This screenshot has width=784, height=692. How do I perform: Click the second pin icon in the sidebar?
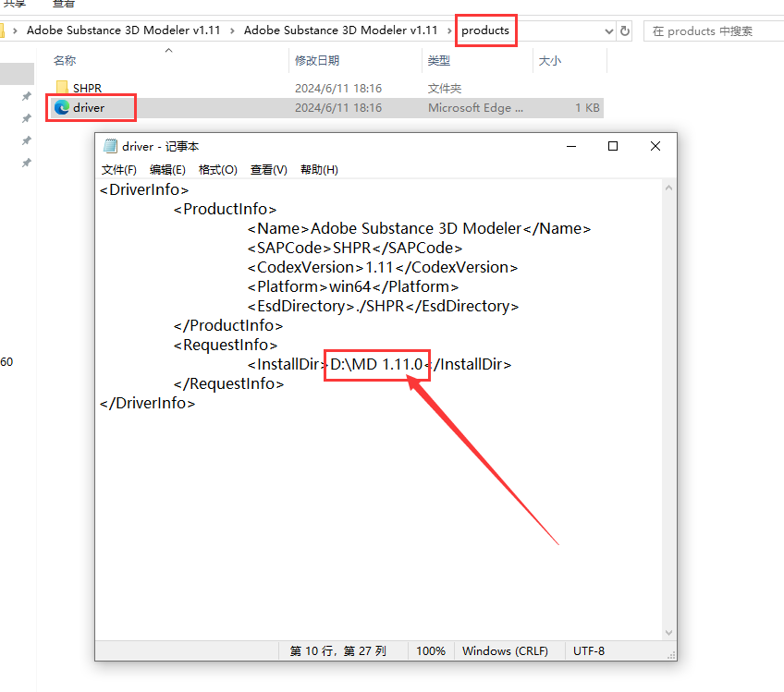(26, 117)
